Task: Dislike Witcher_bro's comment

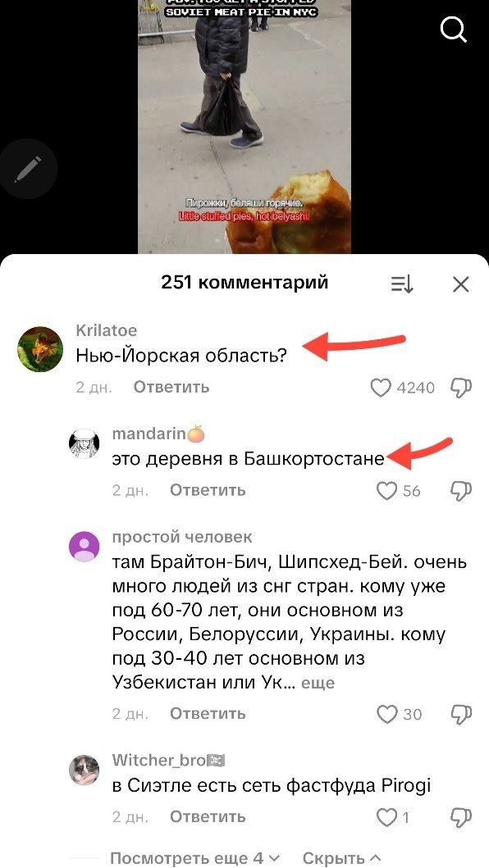Action: tap(461, 817)
